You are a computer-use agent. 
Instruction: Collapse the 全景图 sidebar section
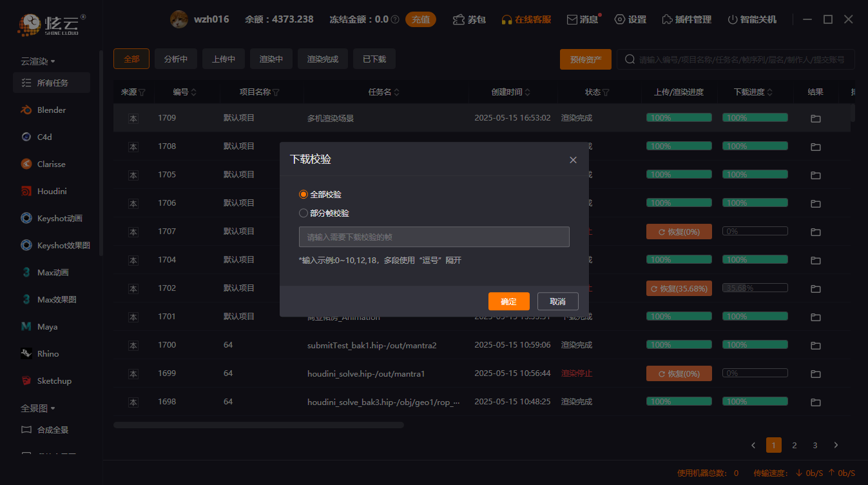point(38,408)
